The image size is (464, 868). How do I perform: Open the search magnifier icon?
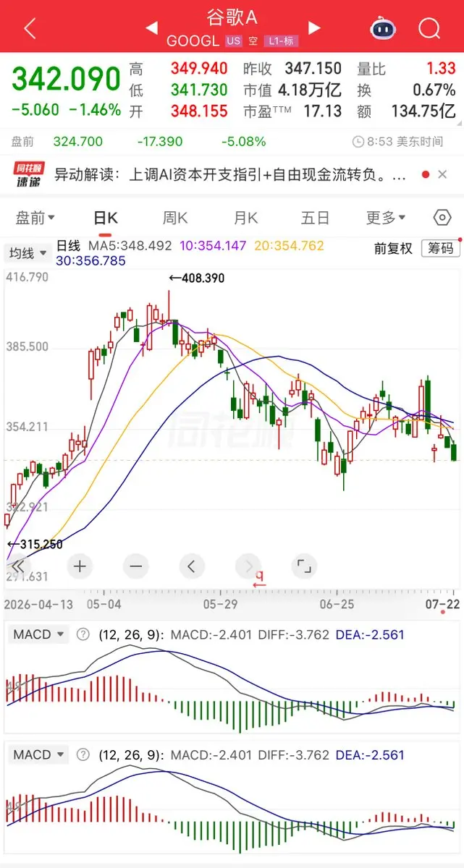pos(429,28)
